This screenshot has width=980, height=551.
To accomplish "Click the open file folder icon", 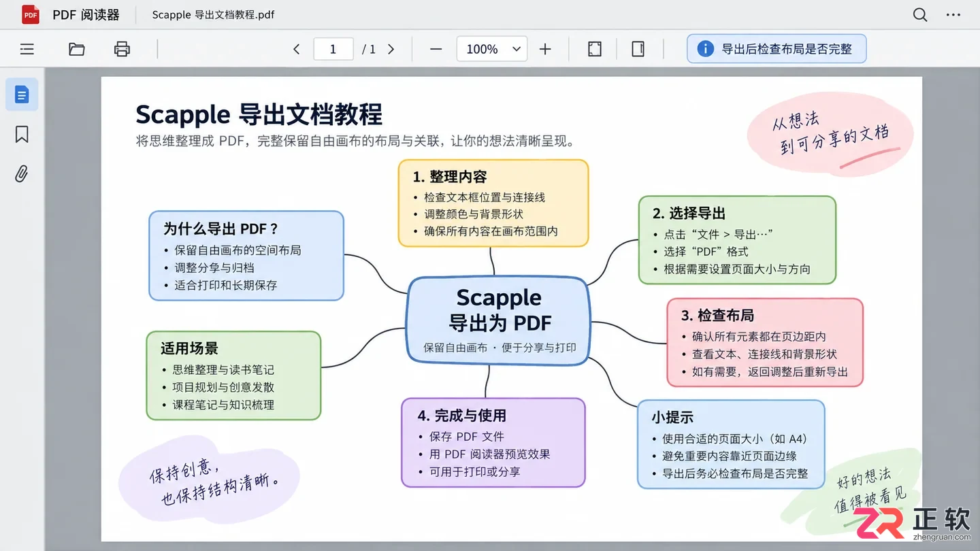I will click(x=77, y=49).
